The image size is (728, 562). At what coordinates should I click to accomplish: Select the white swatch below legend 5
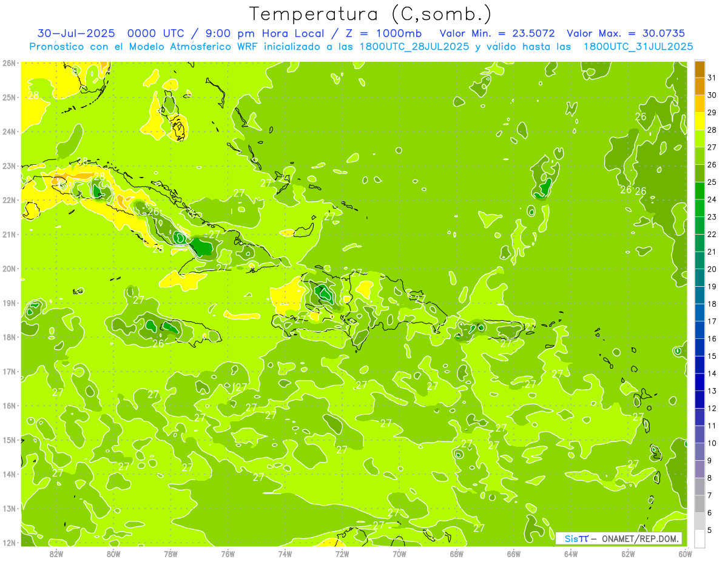coord(699,538)
